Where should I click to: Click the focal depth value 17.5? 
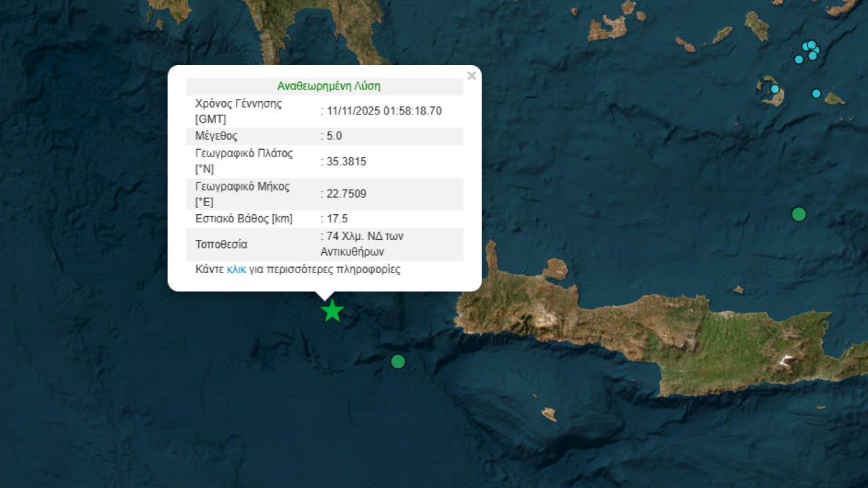pos(337,218)
